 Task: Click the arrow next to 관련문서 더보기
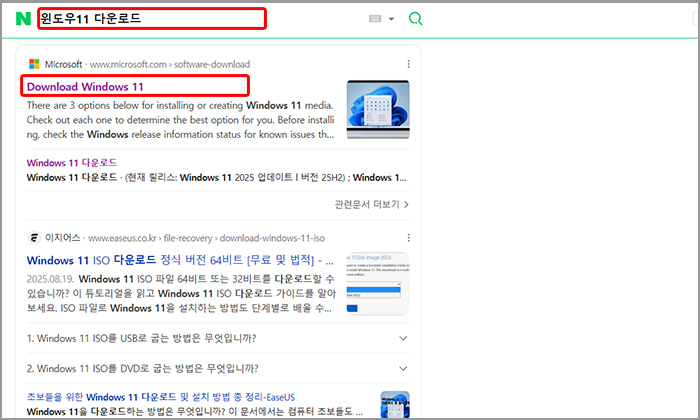coord(406,204)
